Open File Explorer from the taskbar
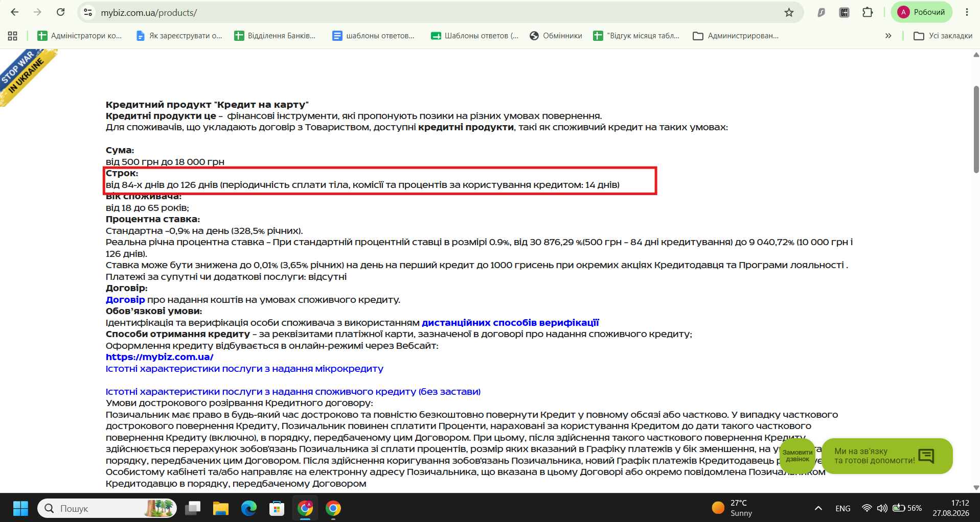 tap(221, 508)
